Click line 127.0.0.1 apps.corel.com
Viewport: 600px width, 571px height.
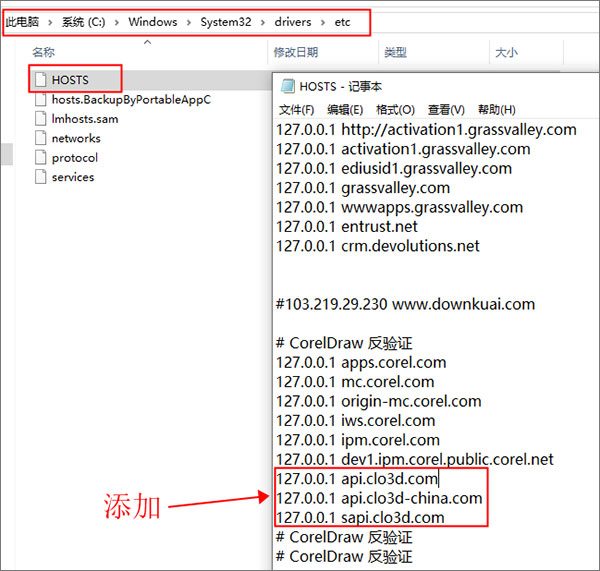tap(361, 363)
